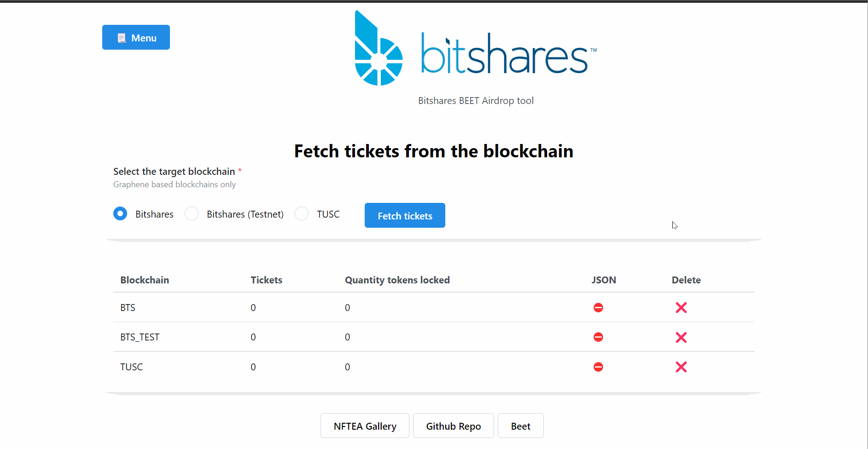Screen dimensions: 868x449
Task: Open the NFTEA Gallery link
Action: pos(365,426)
